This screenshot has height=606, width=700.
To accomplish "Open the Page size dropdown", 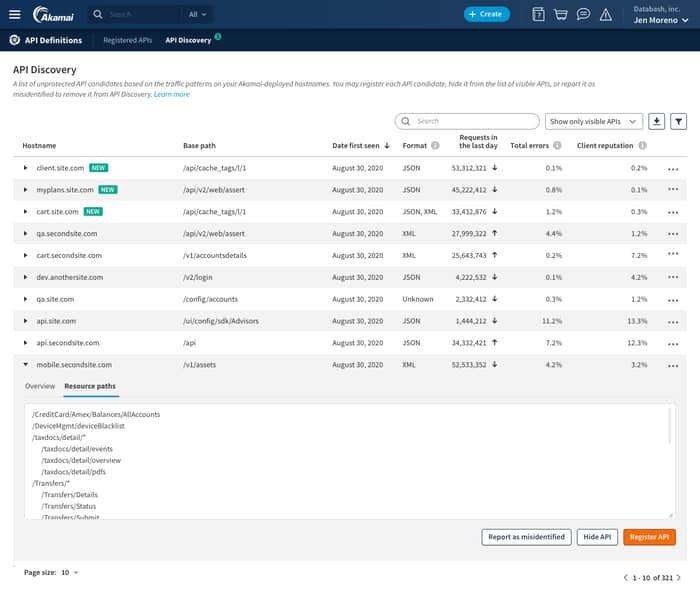I will click(x=69, y=572).
